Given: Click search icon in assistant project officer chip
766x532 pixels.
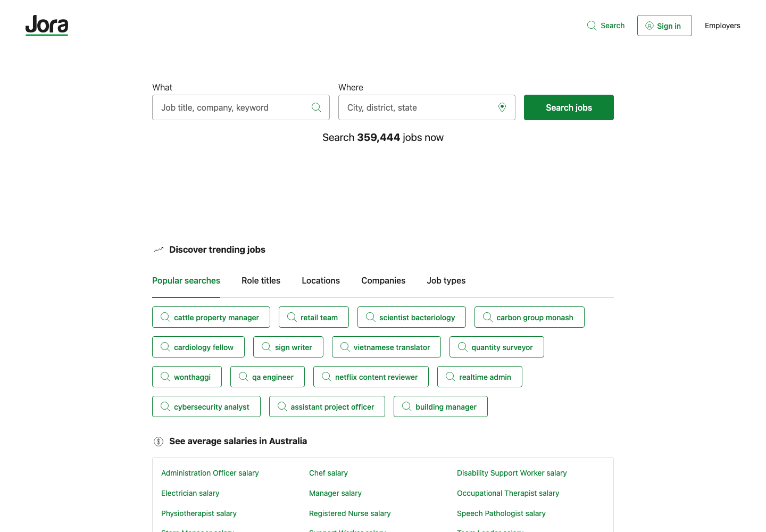Looking at the screenshot, I should [x=282, y=406].
